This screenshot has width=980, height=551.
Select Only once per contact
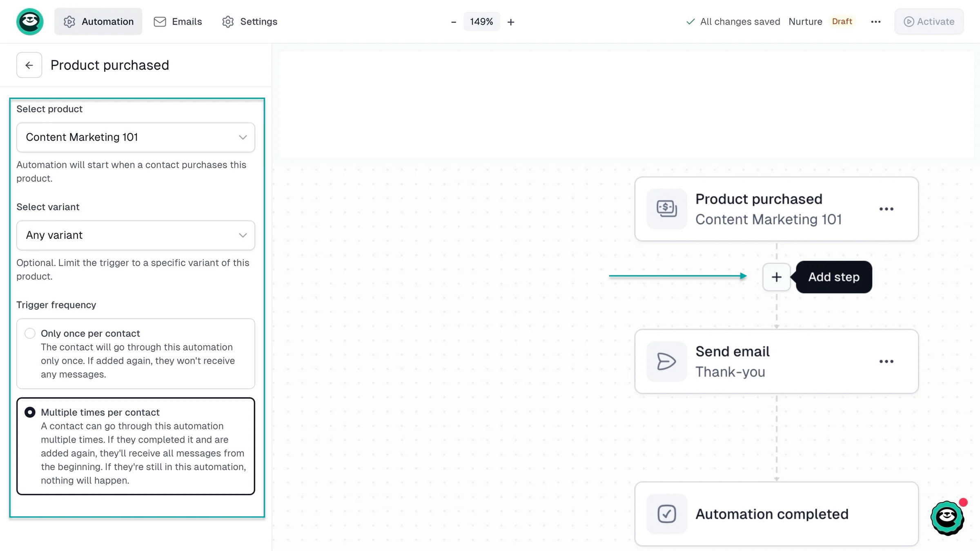pos(136,353)
